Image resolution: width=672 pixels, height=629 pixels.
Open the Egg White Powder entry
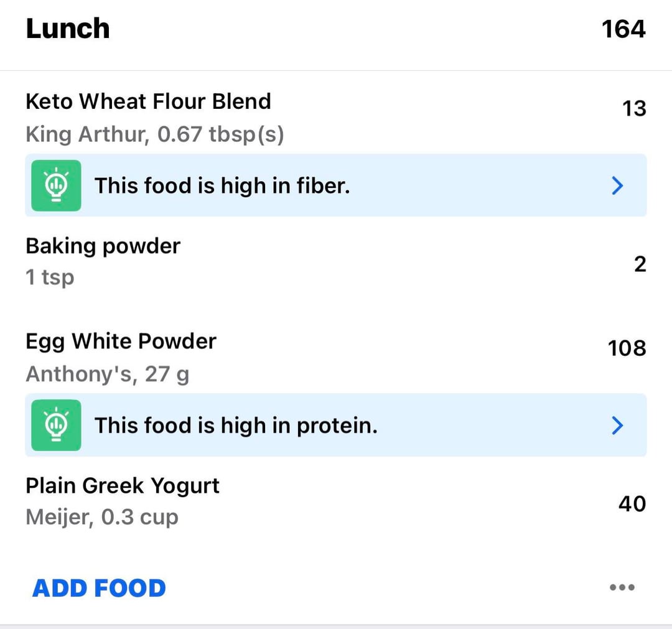(x=121, y=341)
